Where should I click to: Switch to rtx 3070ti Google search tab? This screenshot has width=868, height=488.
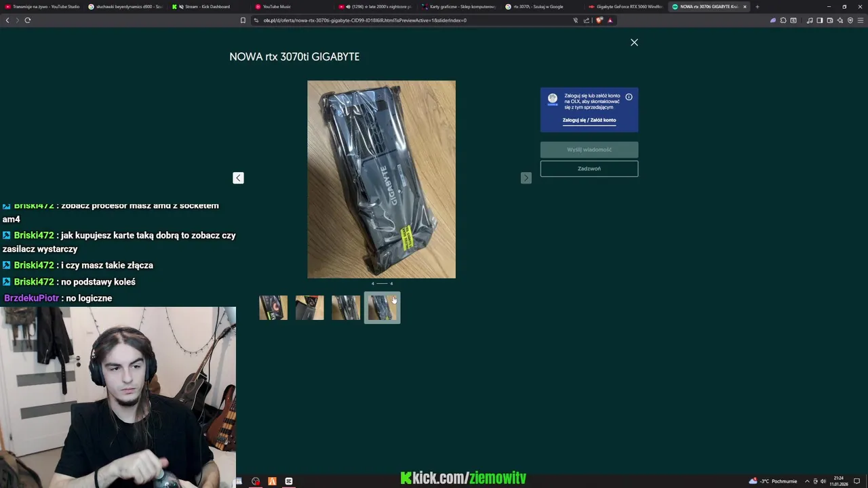pos(542,7)
